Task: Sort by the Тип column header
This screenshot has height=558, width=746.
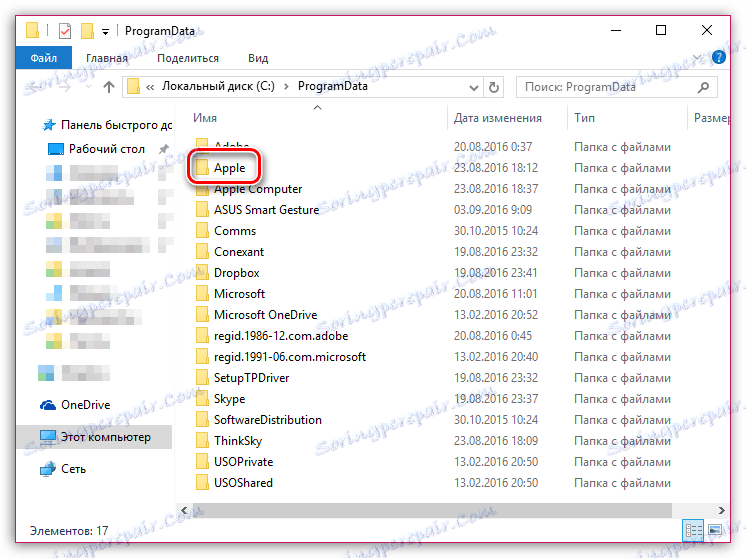Action: tap(584, 118)
